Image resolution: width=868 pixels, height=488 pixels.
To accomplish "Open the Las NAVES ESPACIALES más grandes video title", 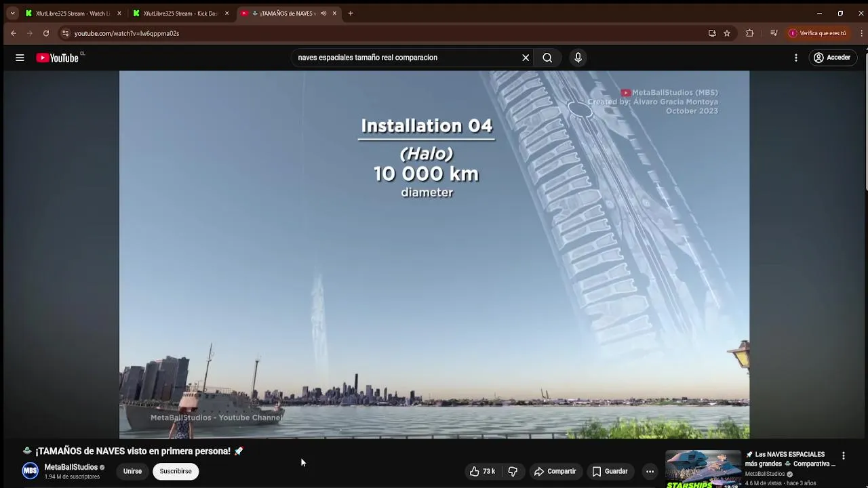I will pos(791,459).
